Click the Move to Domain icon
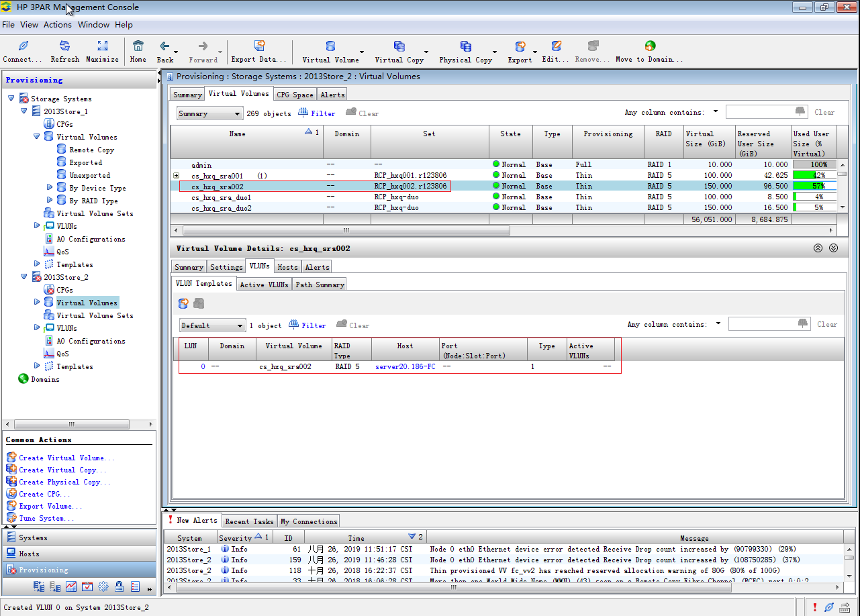860x616 pixels. pos(649,46)
